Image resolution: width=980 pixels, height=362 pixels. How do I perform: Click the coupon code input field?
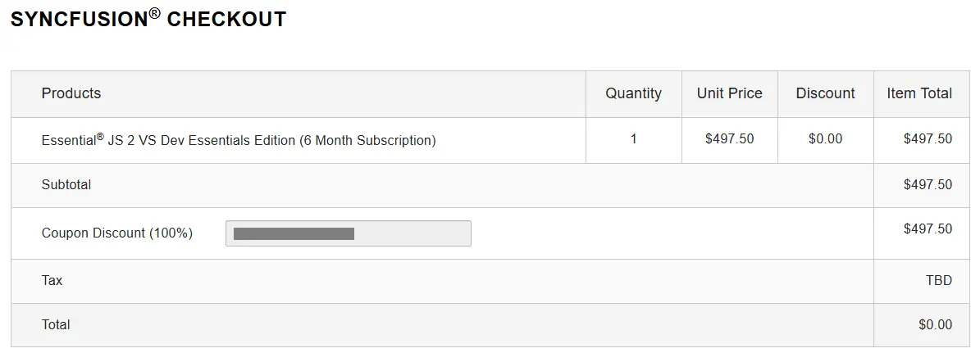coord(348,233)
